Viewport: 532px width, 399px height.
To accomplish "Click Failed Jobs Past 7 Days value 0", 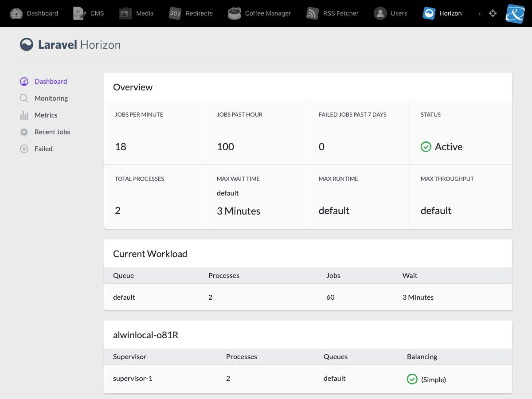I will point(321,147).
